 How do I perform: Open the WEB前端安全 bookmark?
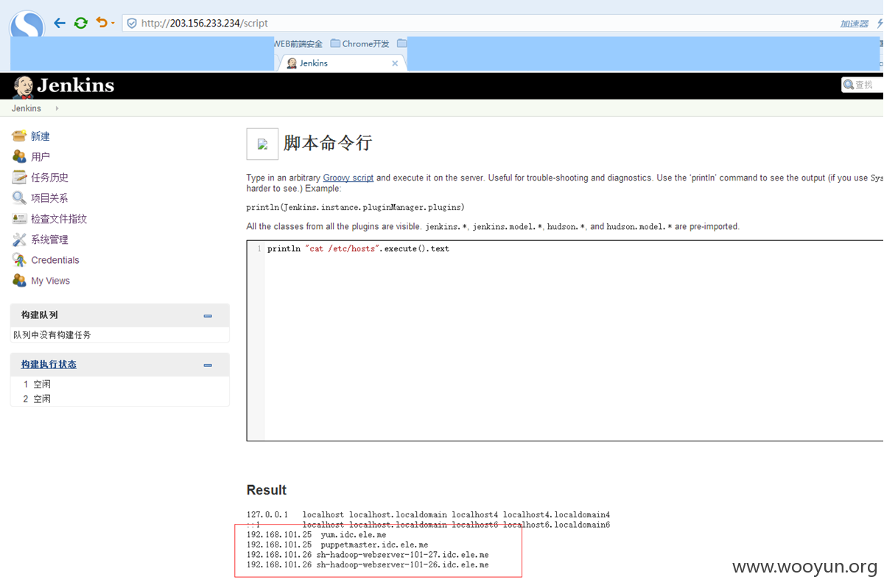tap(298, 43)
